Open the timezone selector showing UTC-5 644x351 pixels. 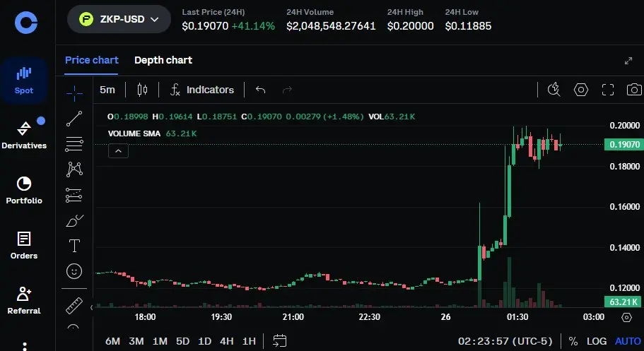[505, 341]
